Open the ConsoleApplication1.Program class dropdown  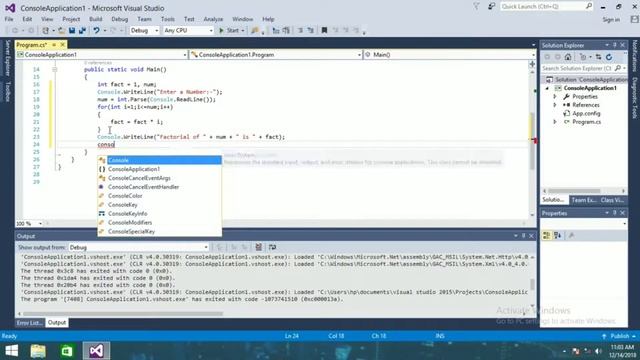click(276, 55)
